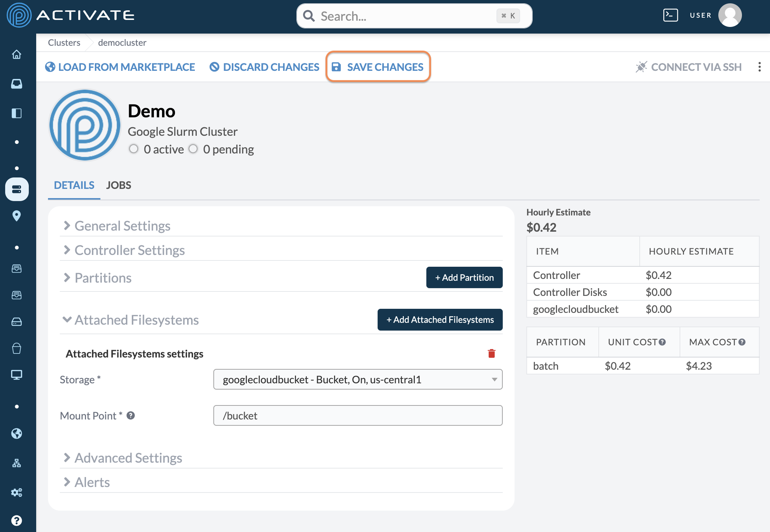Click the Max Cost help icon
The height and width of the screenshot is (532, 770).
742,342
